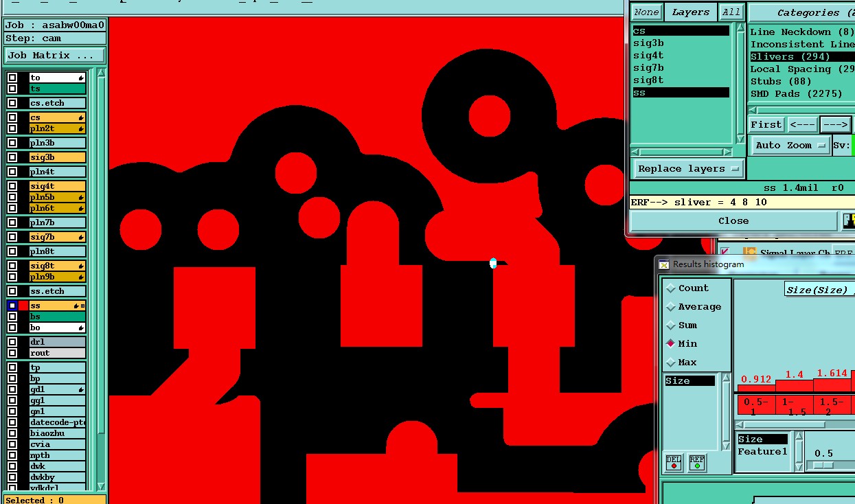Select Line Neckdown (8) category
Screen dimensions: 855x504
tap(802, 32)
